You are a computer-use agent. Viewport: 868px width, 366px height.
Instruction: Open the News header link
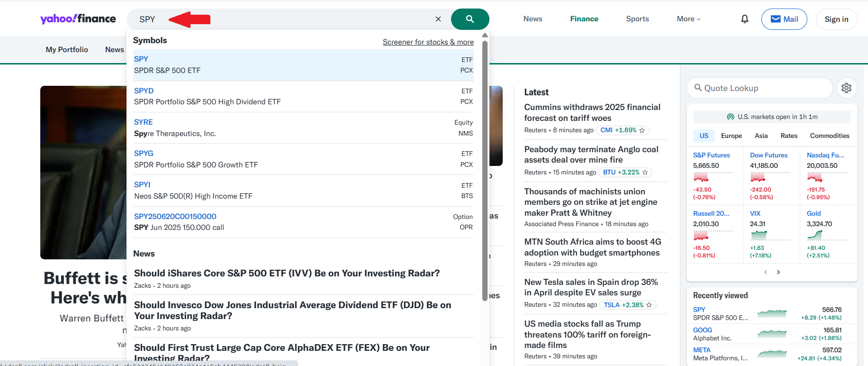pos(533,19)
